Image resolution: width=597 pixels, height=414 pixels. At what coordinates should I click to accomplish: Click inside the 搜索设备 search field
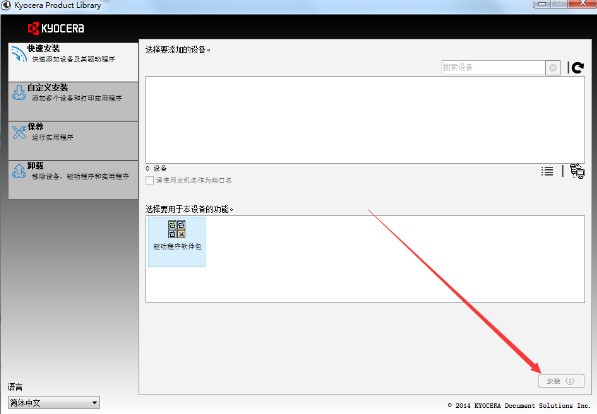tap(493, 68)
